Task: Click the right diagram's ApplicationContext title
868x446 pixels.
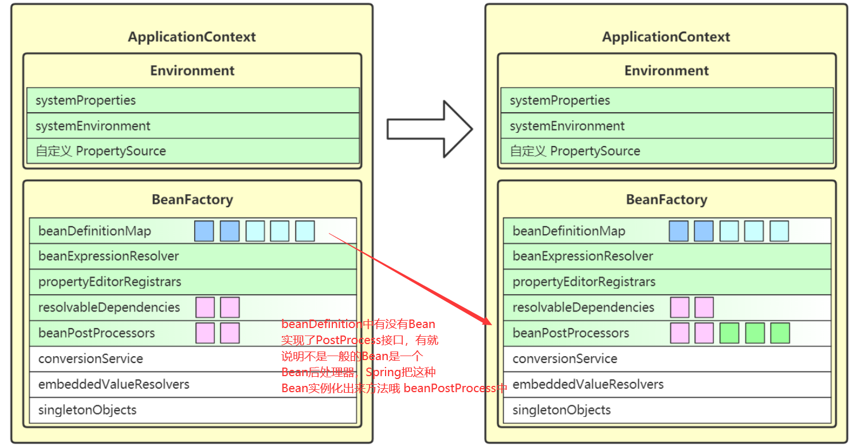Action: (666, 37)
